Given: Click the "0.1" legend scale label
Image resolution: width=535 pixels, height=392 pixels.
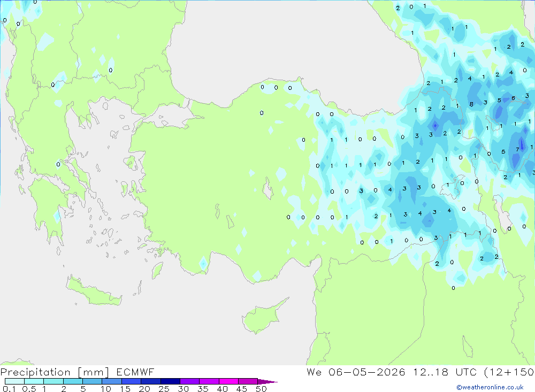Looking at the screenshot, I should [9, 389].
